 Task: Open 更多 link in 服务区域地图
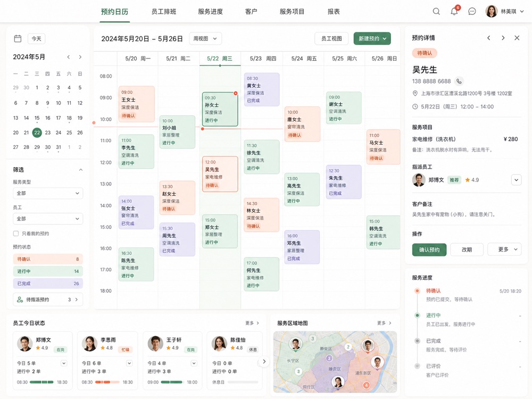[x=384, y=323]
